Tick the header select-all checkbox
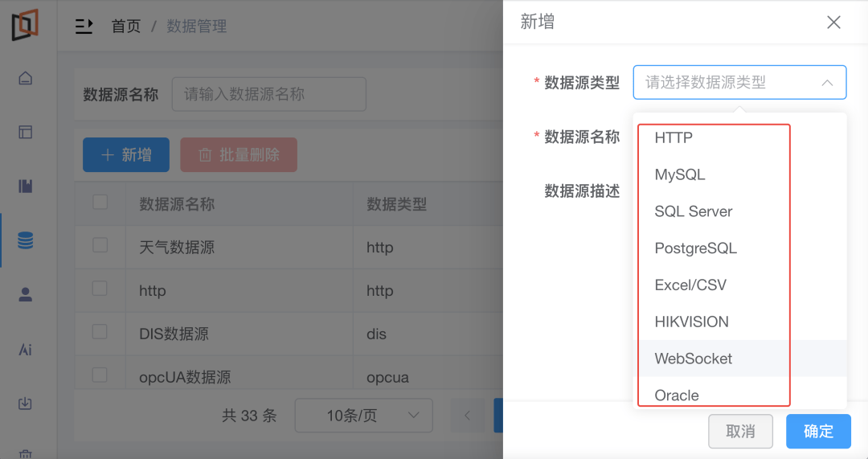The image size is (868, 459). (100, 202)
